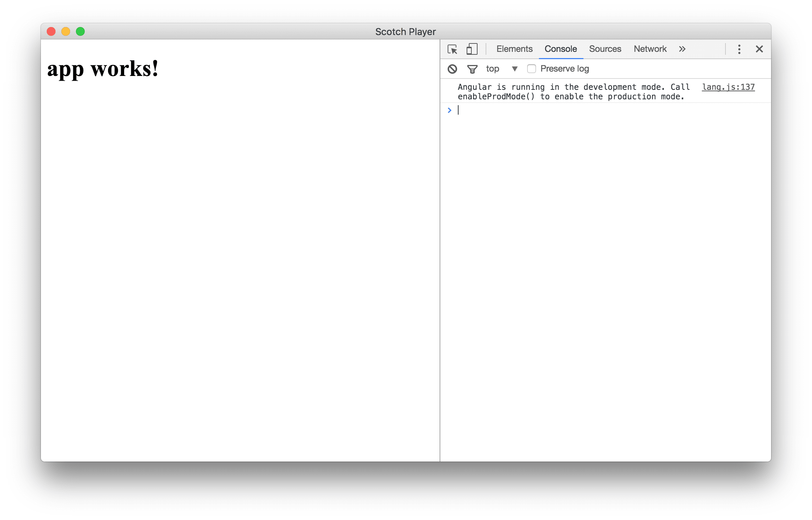Switch to the Elements tab
Screen dimensions: 812x520
pyautogui.click(x=514, y=49)
